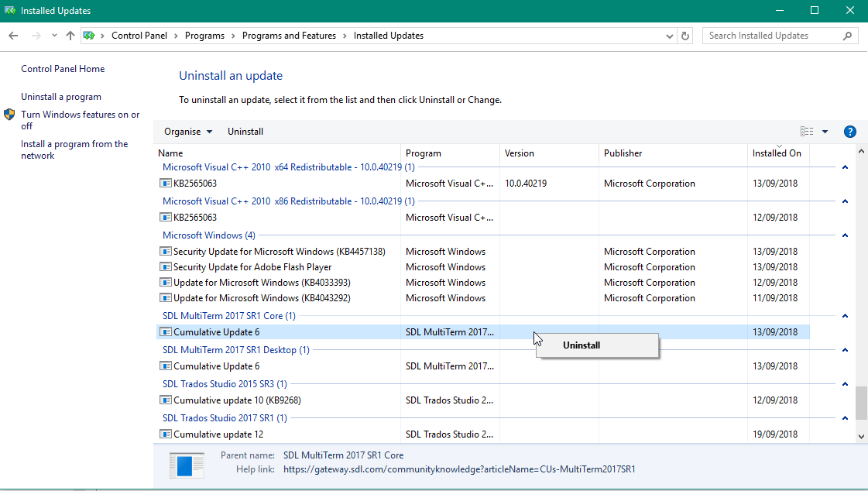
Task: Choose Uninstall from the context menu
Action: pyautogui.click(x=582, y=345)
